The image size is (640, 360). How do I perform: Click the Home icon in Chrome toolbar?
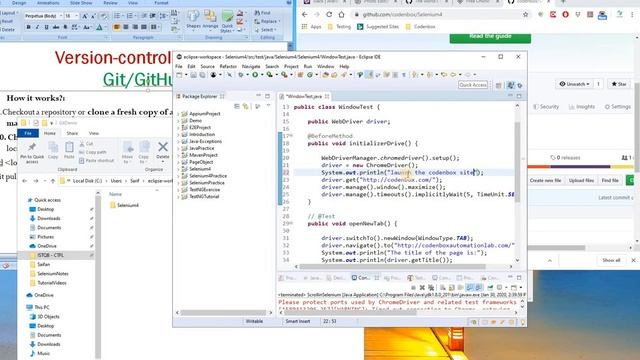tap(341, 14)
